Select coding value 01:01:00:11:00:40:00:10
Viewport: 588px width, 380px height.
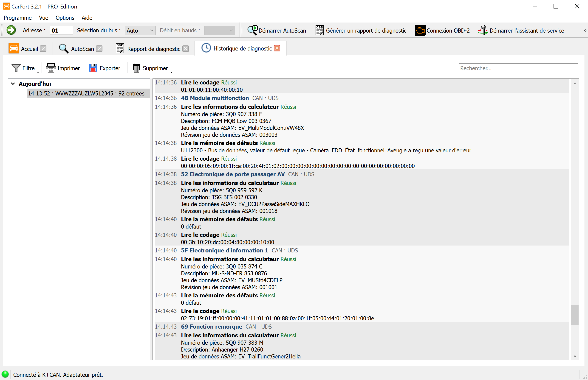(212, 90)
